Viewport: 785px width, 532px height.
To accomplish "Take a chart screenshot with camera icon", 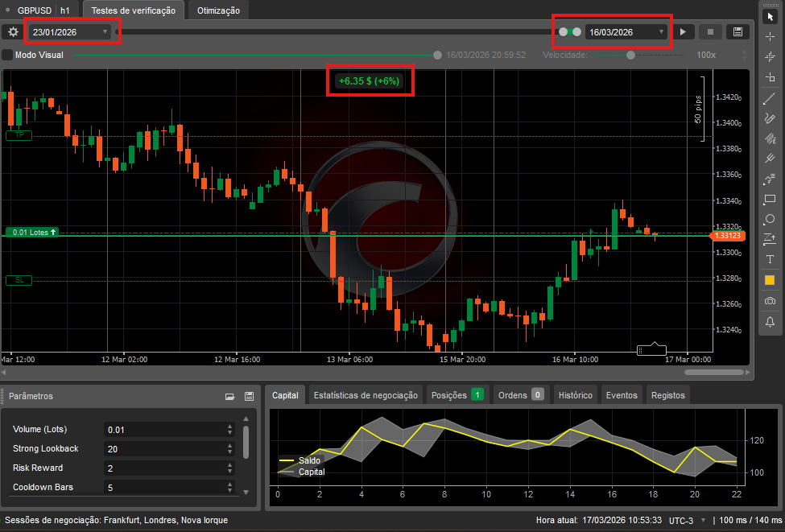I will coord(770,300).
